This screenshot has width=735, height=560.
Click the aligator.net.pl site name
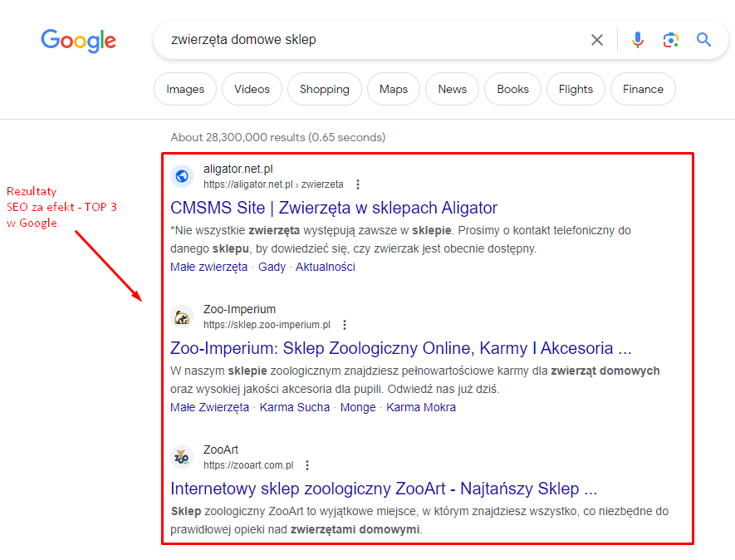pos(238,169)
